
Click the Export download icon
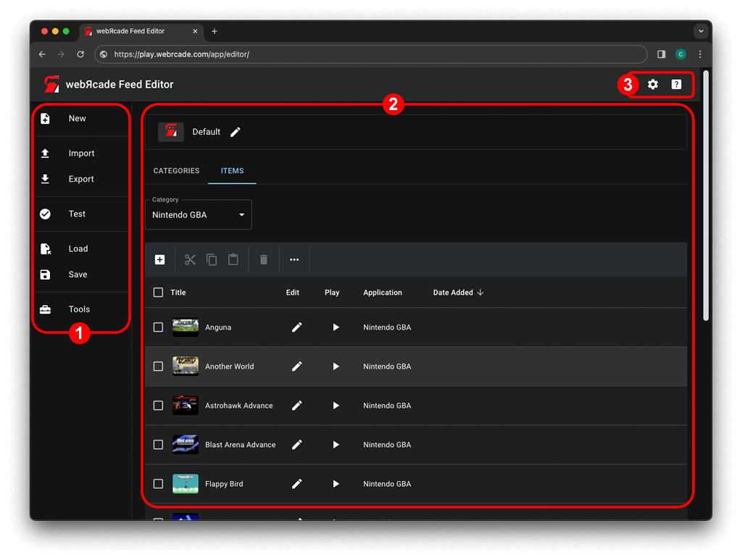tap(46, 179)
